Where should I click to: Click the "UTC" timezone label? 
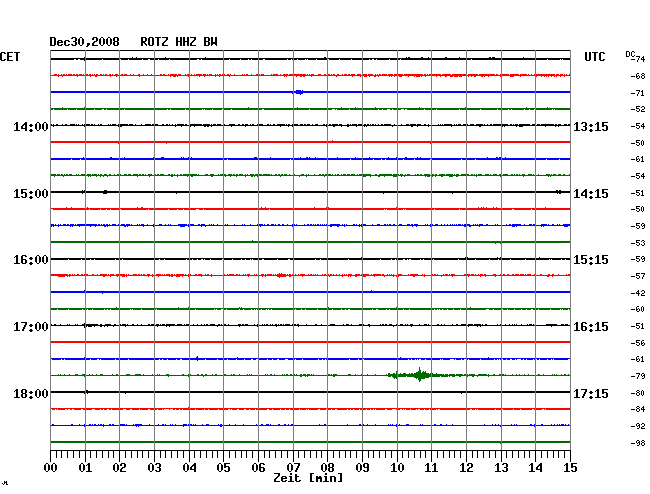[x=594, y=57]
